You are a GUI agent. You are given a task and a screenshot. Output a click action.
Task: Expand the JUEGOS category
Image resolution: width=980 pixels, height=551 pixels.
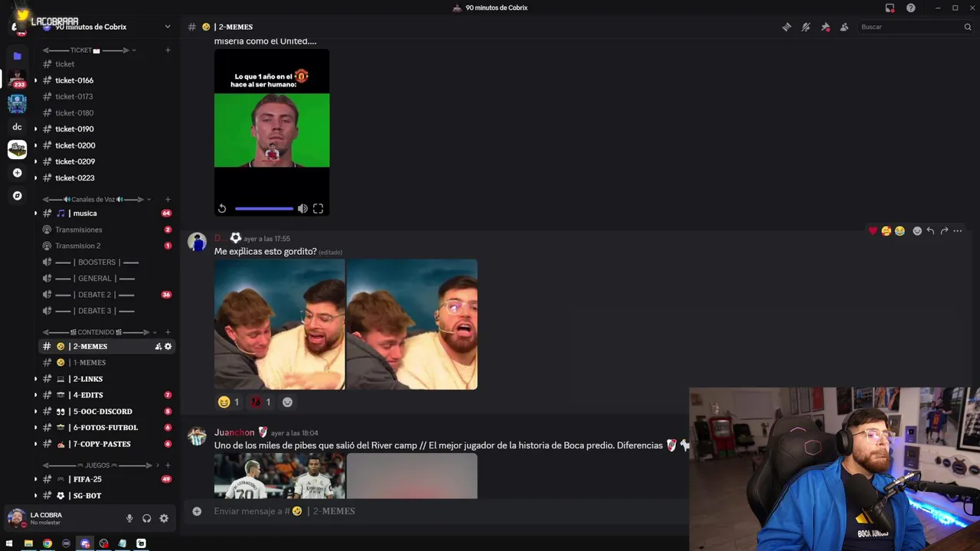coord(101,465)
